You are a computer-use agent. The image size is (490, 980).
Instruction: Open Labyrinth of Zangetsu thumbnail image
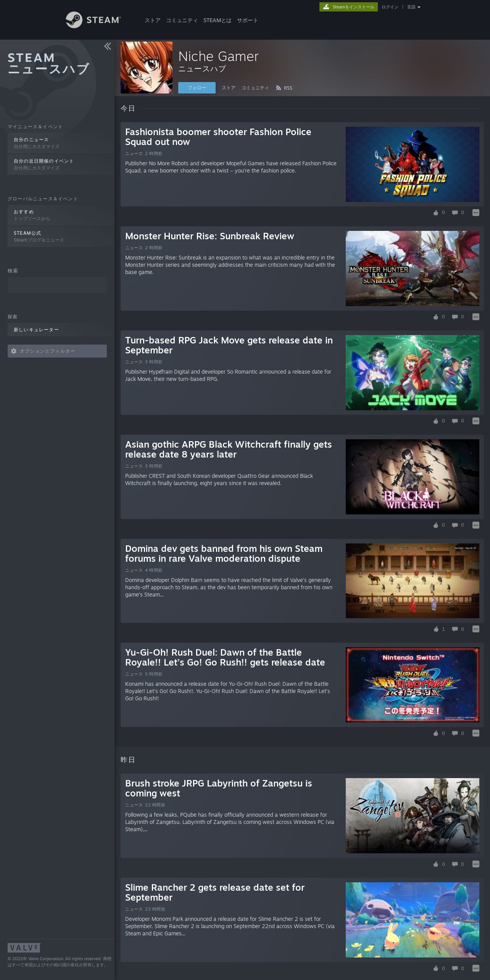(x=413, y=816)
